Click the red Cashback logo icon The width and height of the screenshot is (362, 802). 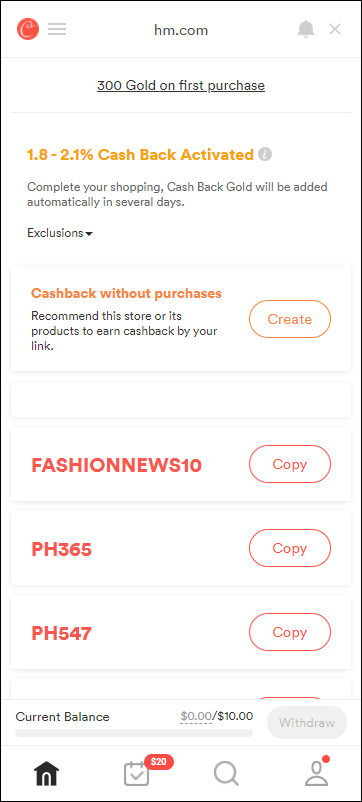coord(28,29)
